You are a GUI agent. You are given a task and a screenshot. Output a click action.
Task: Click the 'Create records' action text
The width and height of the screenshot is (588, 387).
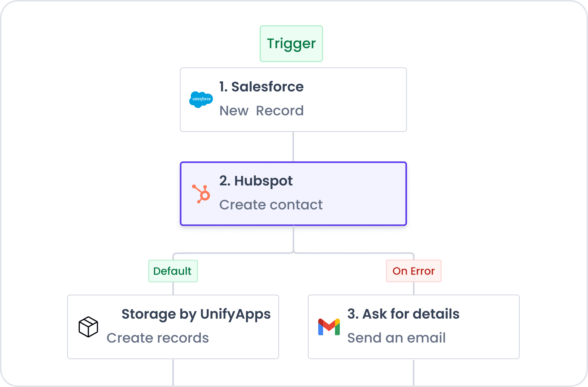[157, 338]
